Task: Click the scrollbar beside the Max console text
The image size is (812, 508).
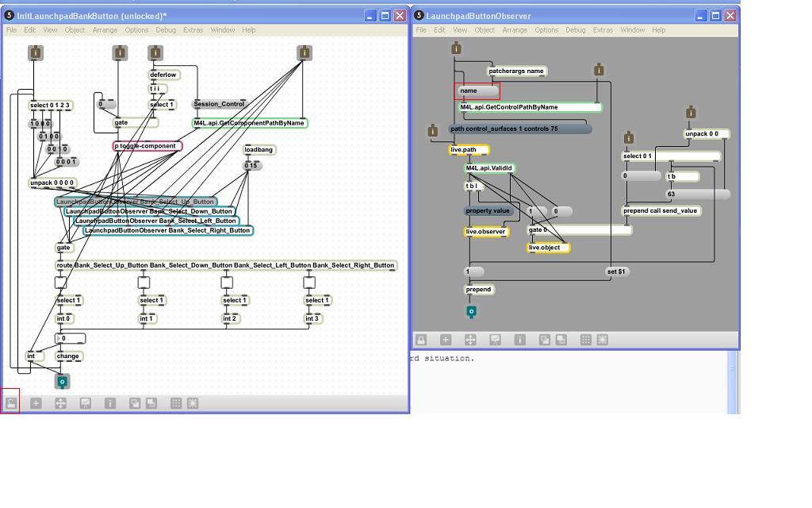Action: tap(732, 382)
